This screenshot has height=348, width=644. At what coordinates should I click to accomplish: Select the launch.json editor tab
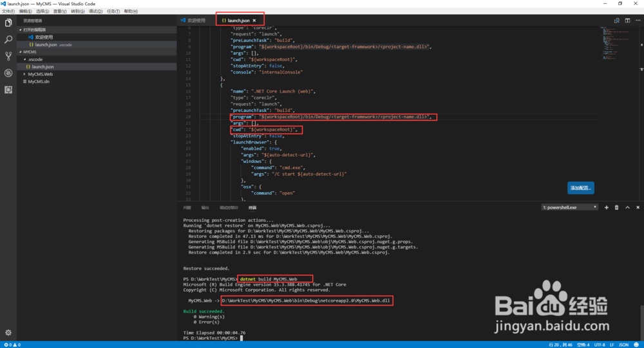point(239,21)
